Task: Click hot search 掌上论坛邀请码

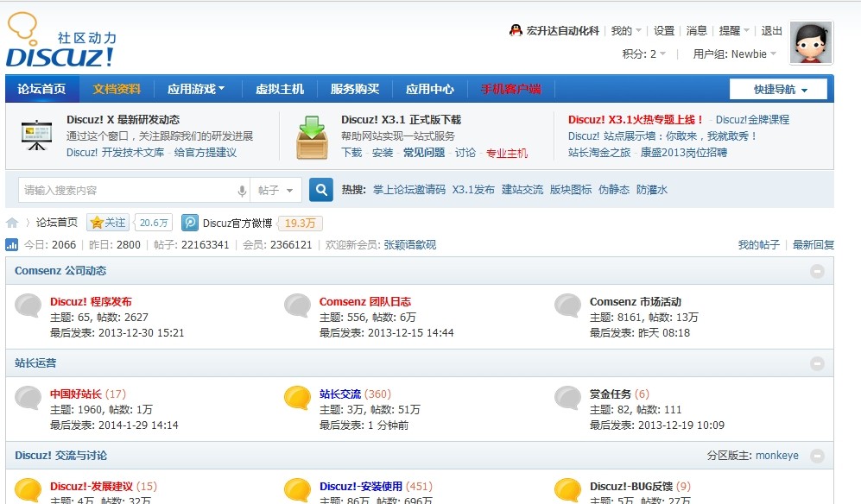Action: 409,189
